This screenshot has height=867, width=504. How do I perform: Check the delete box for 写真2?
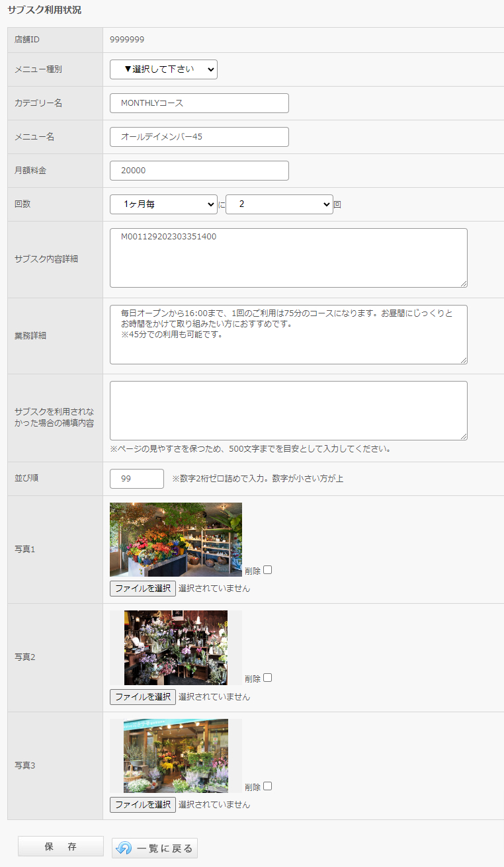click(x=268, y=678)
